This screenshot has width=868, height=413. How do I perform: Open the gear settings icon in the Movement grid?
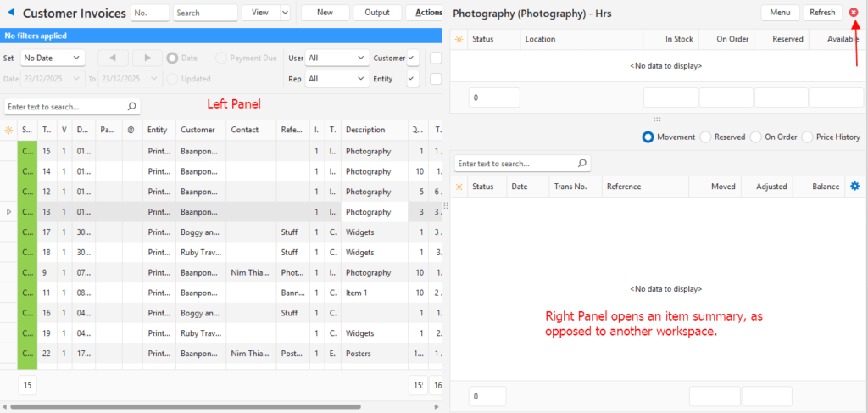(854, 186)
